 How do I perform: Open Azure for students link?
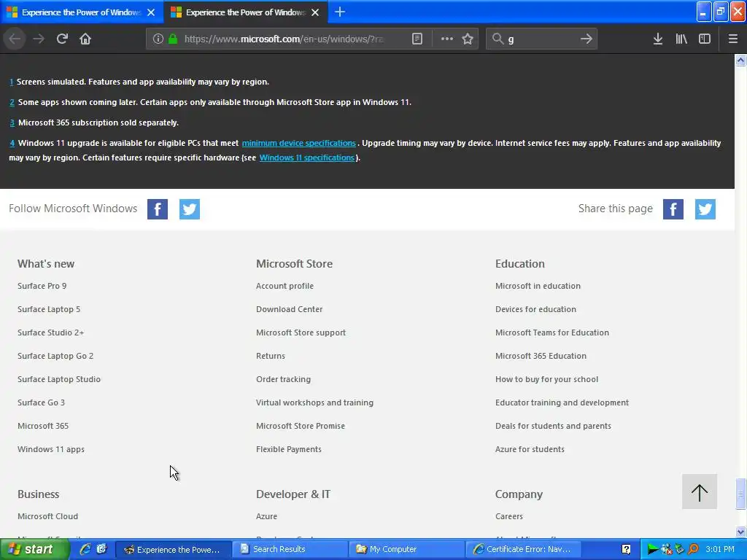click(x=530, y=449)
